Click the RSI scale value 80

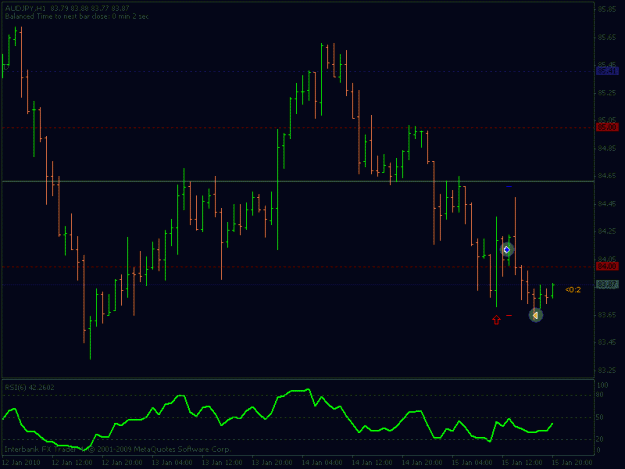pos(600,395)
